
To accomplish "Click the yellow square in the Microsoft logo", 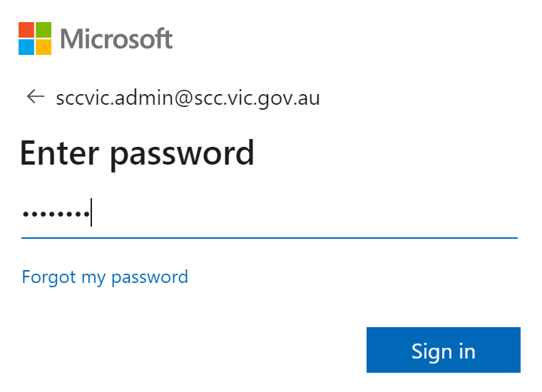I will coord(44,47).
